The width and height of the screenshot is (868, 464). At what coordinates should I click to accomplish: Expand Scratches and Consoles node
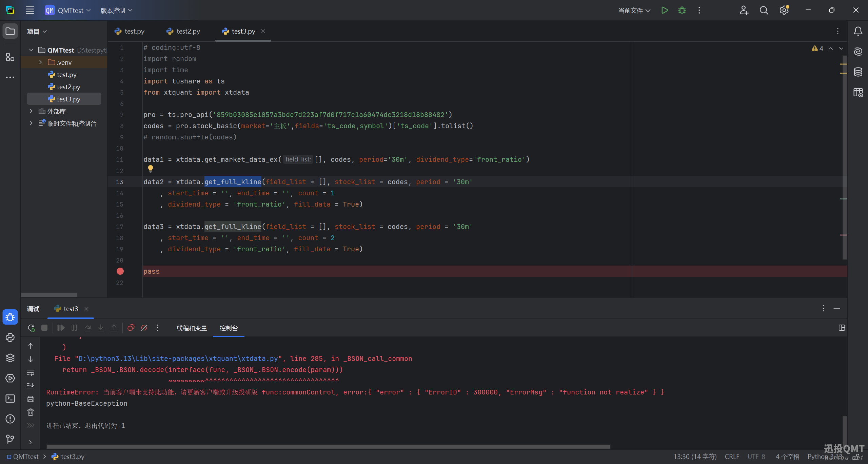click(x=31, y=123)
